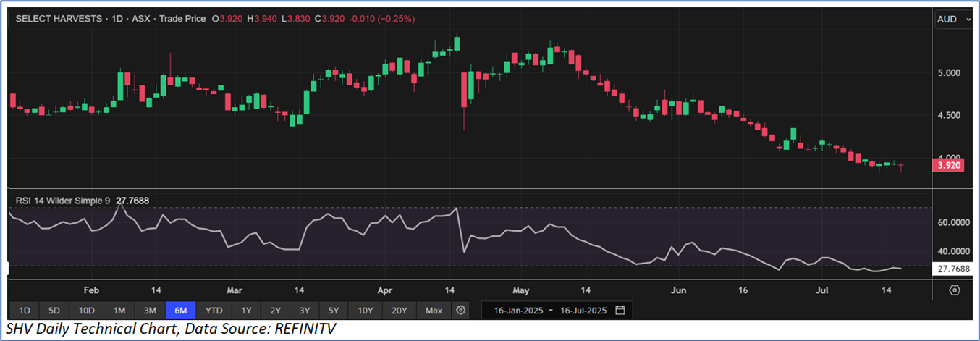Open the calendar date picker icon
The height and width of the screenshot is (341, 980).
(x=620, y=311)
